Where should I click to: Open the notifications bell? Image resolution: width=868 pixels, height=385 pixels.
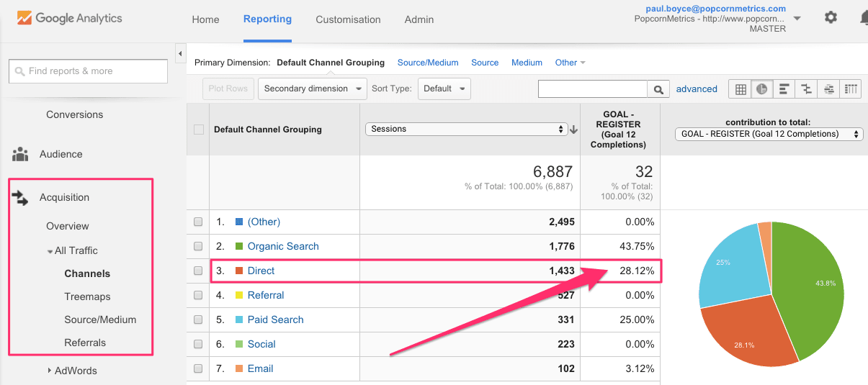coord(864,18)
